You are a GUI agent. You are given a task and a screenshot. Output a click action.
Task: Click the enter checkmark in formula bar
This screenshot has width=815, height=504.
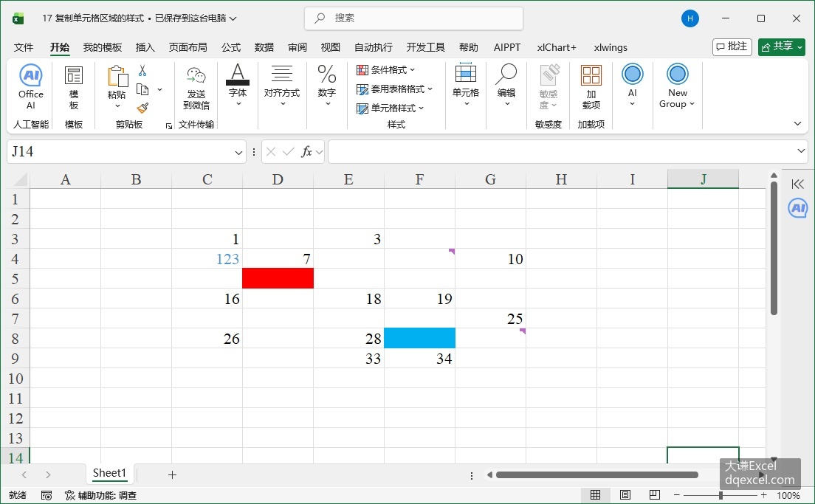pyautogui.click(x=289, y=152)
